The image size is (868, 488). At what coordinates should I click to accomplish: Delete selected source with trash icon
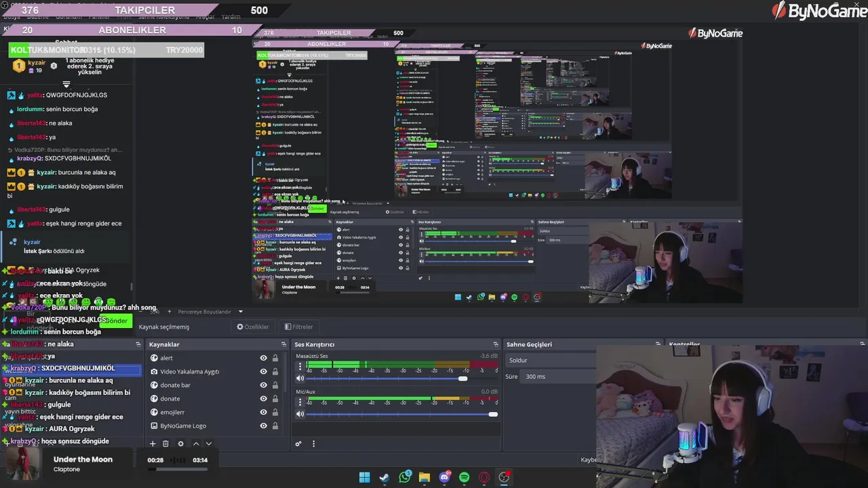[x=165, y=444]
